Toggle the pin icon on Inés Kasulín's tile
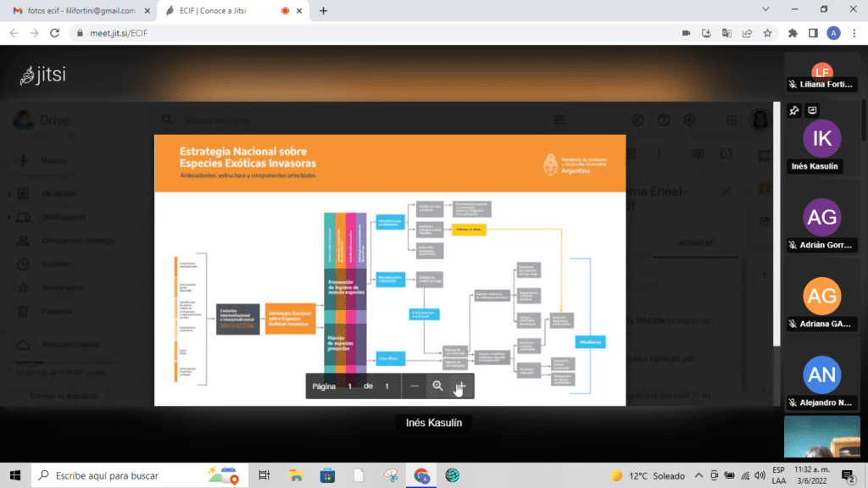This screenshot has width=868, height=488. (x=793, y=110)
